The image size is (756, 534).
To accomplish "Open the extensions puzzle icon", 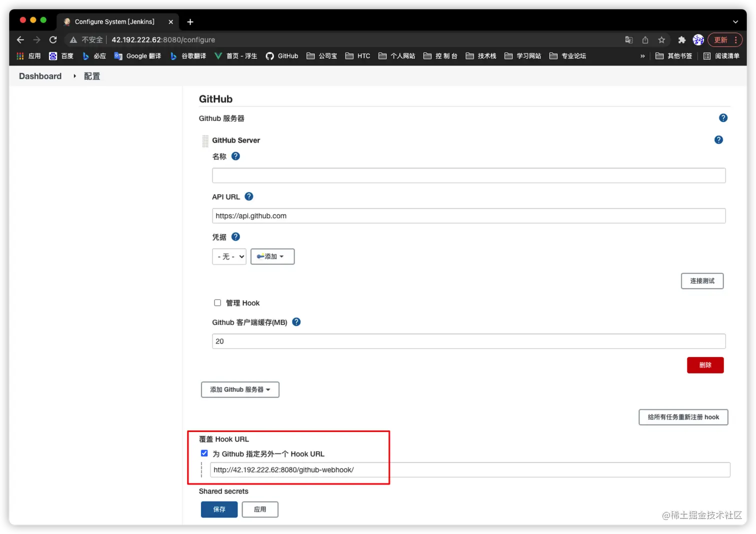I will (681, 40).
